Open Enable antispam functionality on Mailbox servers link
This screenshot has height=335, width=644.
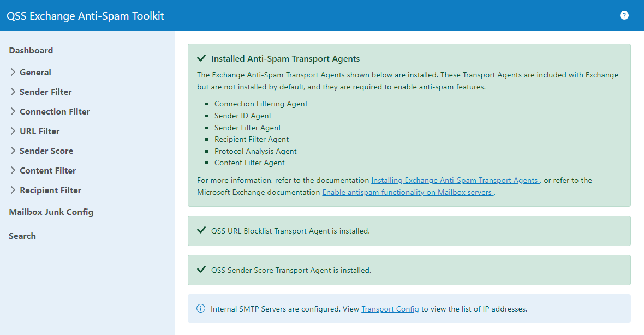(x=408, y=192)
